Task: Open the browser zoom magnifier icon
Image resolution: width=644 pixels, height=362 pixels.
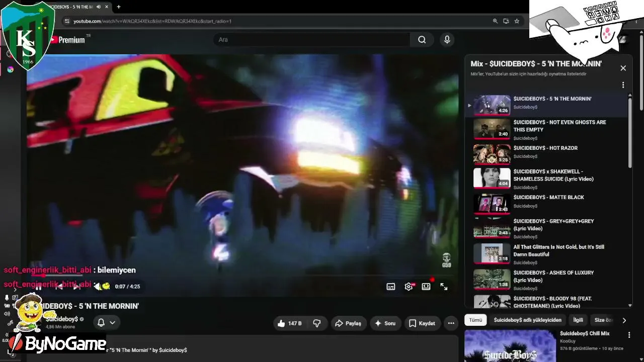Action: 495,21
